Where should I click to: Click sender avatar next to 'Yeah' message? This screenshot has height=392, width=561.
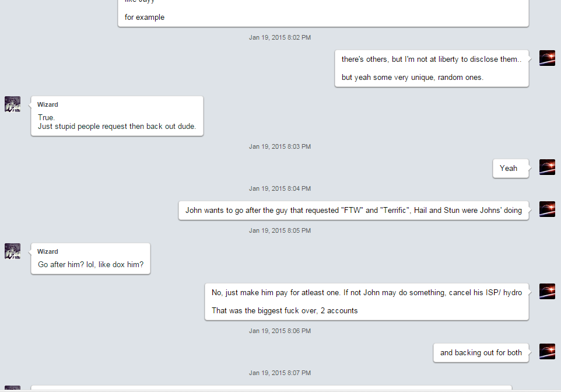[x=547, y=167]
